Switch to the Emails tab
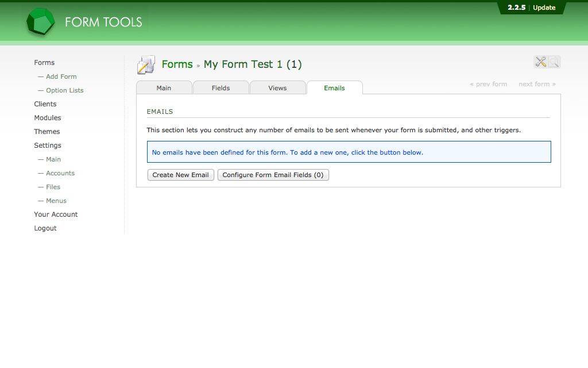Viewport: 588px width, 368px height. coord(334,87)
